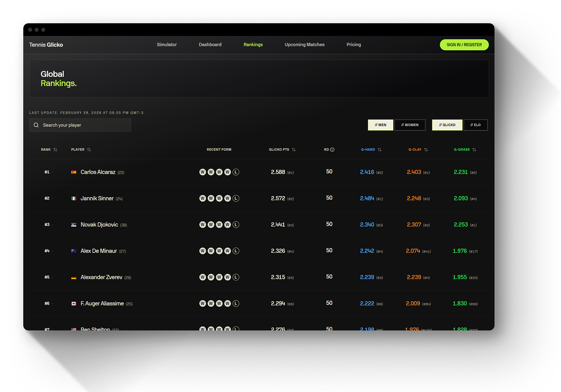The image size is (561, 392).
Task: Click the L loss badge in Zverev's row
Action: click(236, 277)
